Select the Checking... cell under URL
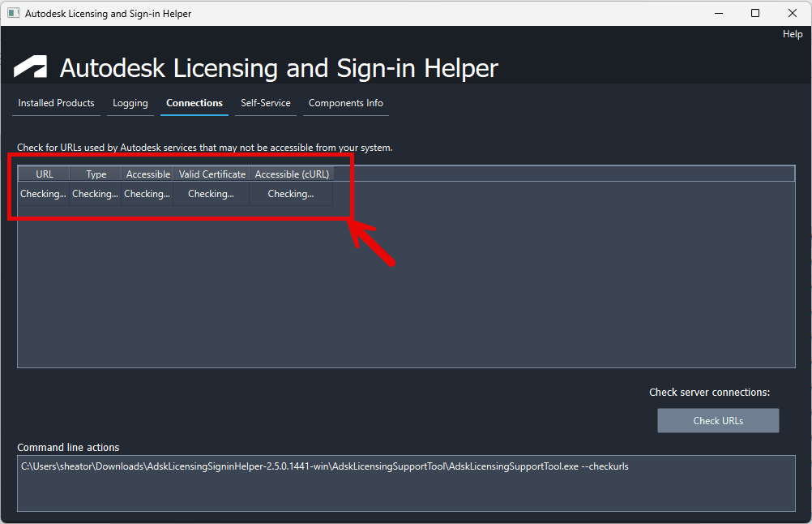Screen dimensions: 812x524 pyautogui.click(x=44, y=194)
